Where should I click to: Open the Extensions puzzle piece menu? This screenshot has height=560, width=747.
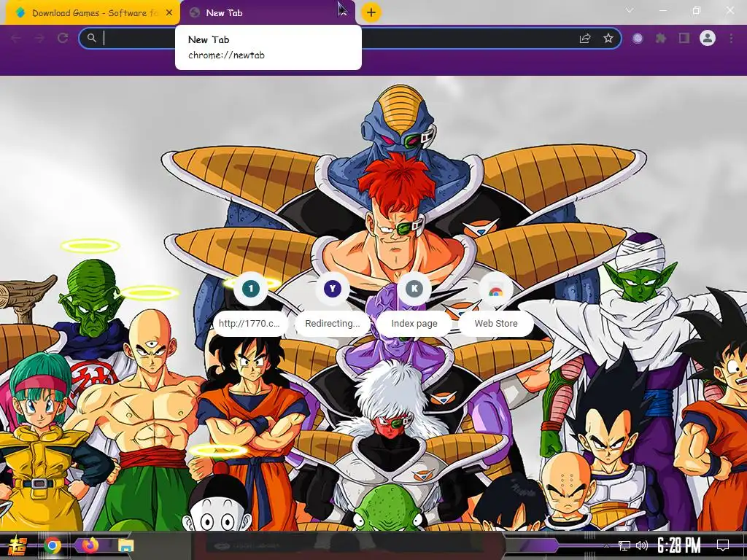pos(661,38)
